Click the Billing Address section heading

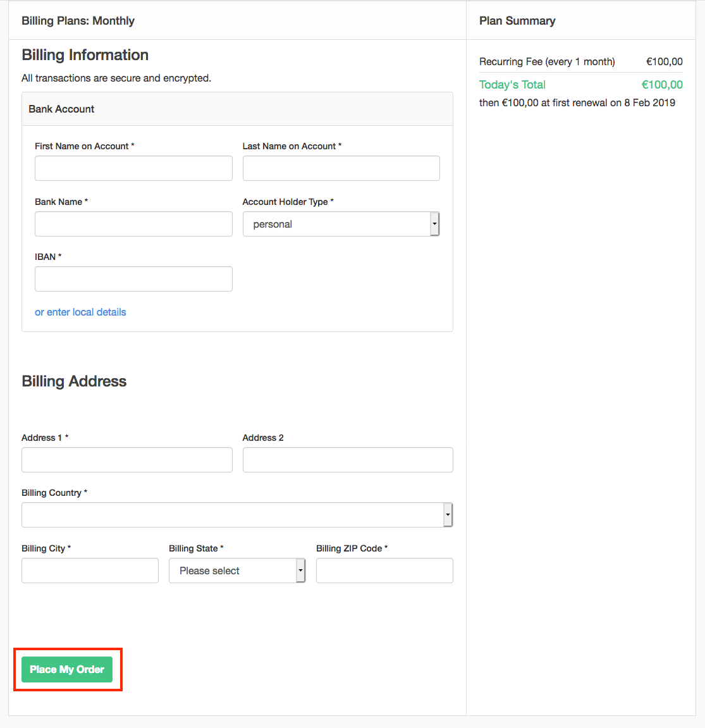pos(74,381)
